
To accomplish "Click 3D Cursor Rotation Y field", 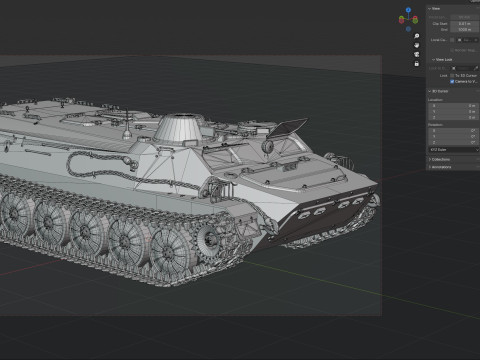I will pyautogui.click(x=454, y=137).
